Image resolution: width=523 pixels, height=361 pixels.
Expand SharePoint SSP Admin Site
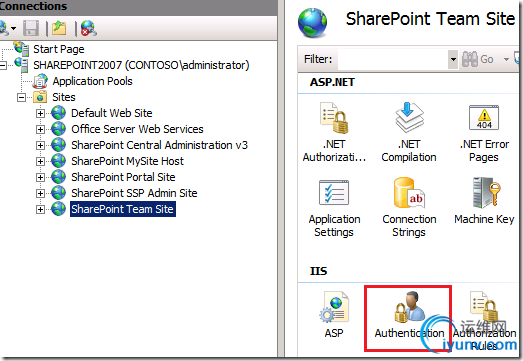tap(40, 194)
